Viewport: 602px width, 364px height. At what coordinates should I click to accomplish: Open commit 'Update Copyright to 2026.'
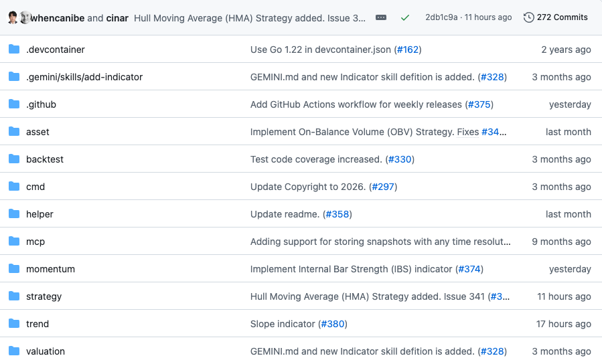pyautogui.click(x=308, y=187)
